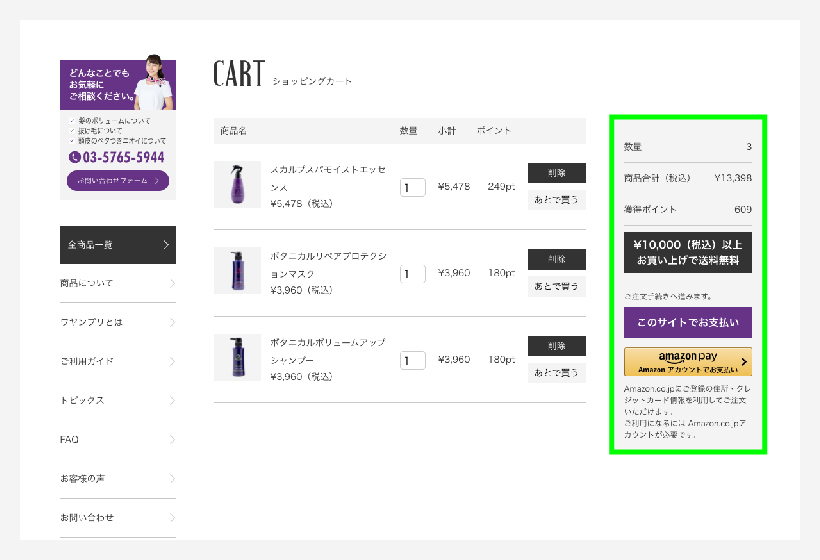Click quantity field for スカルプスパモイストエッセンス
The image size is (820, 560).
tap(412, 187)
